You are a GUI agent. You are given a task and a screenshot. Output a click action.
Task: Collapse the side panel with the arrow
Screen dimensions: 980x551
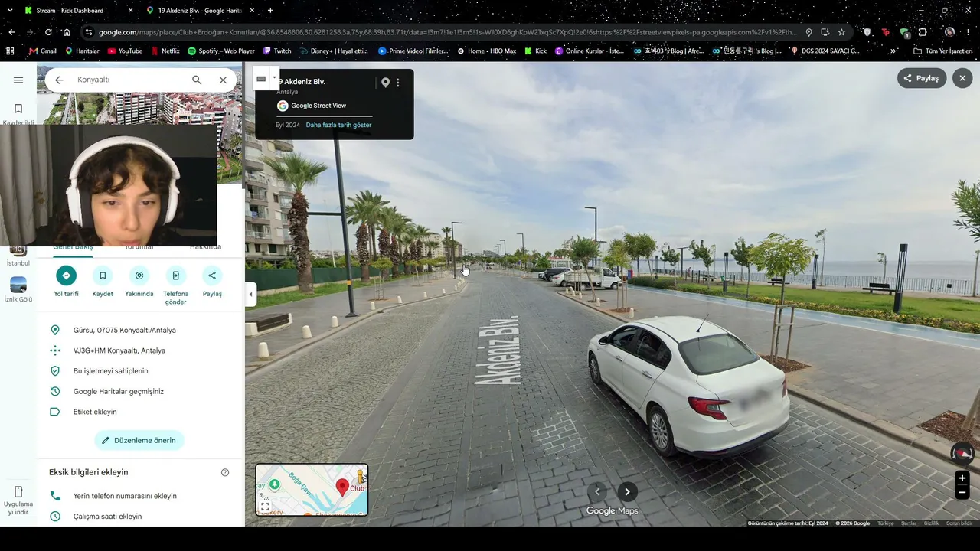[x=250, y=294]
